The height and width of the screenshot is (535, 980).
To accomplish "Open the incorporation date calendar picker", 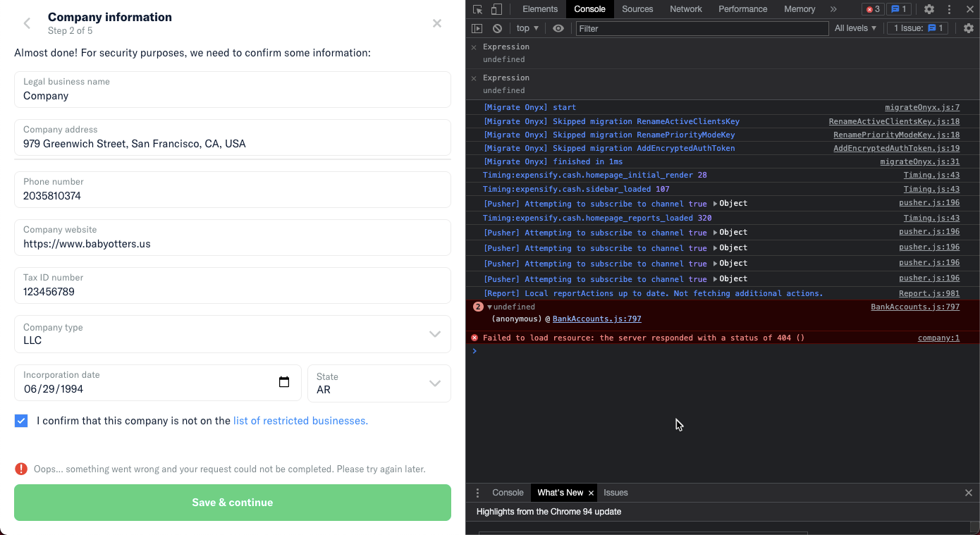I will [x=284, y=382].
